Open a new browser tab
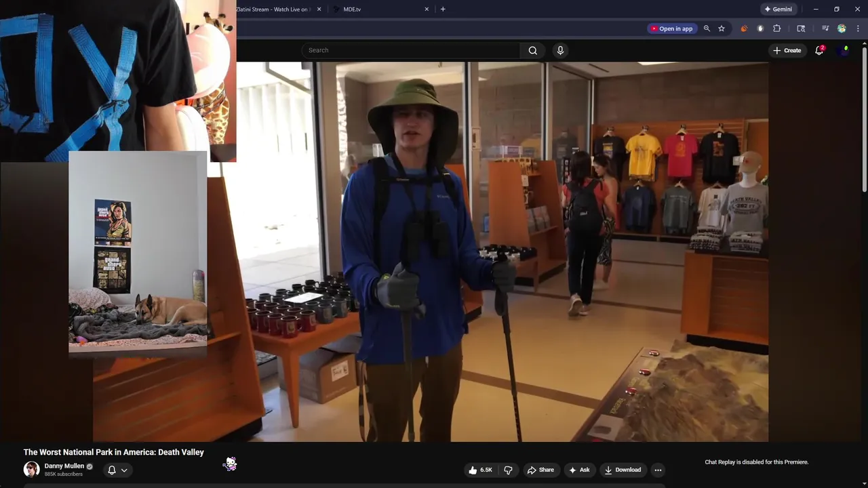 443,9
